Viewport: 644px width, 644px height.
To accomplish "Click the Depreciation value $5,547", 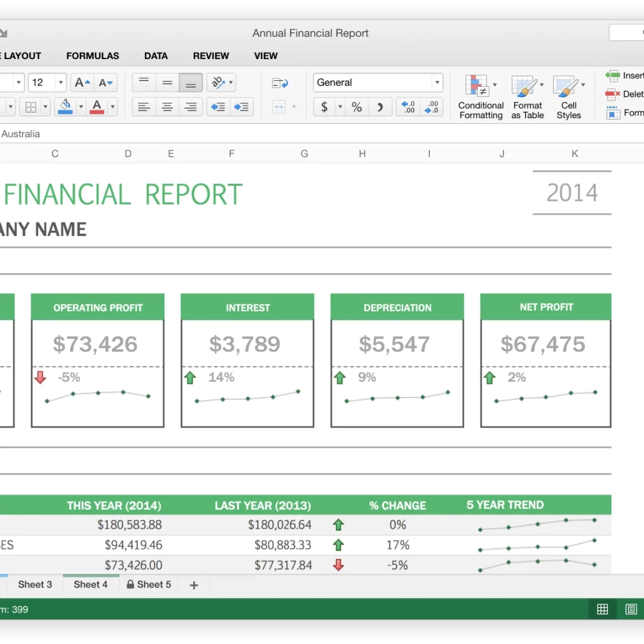I will coord(394,344).
